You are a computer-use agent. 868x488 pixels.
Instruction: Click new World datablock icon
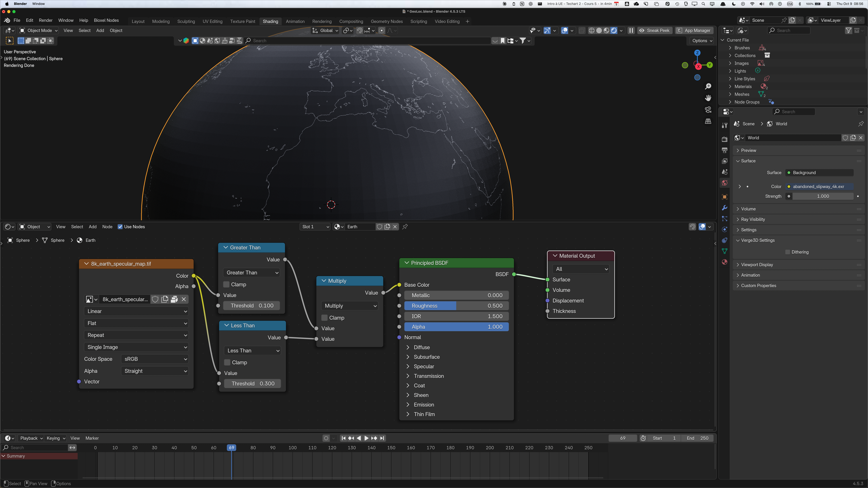[853, 138]
